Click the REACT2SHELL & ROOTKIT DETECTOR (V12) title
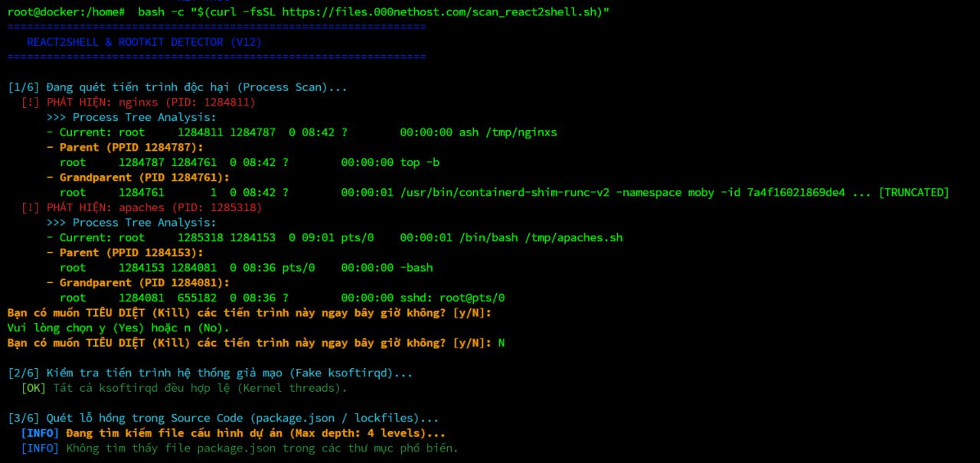This screenshot has width=980, height=463. click(x=144, y=42)
